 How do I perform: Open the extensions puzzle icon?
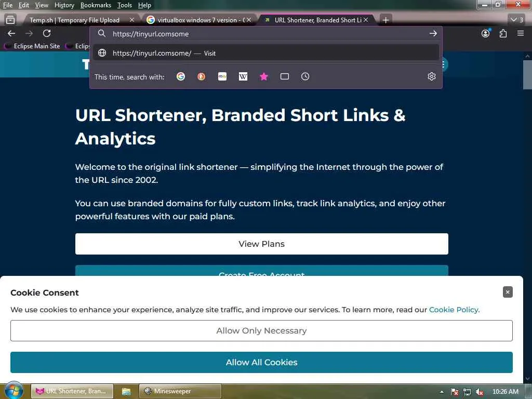coord(503,33)
